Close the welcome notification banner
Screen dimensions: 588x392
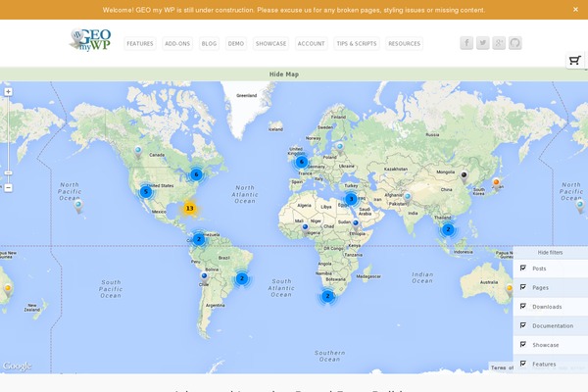click(575, 9)
